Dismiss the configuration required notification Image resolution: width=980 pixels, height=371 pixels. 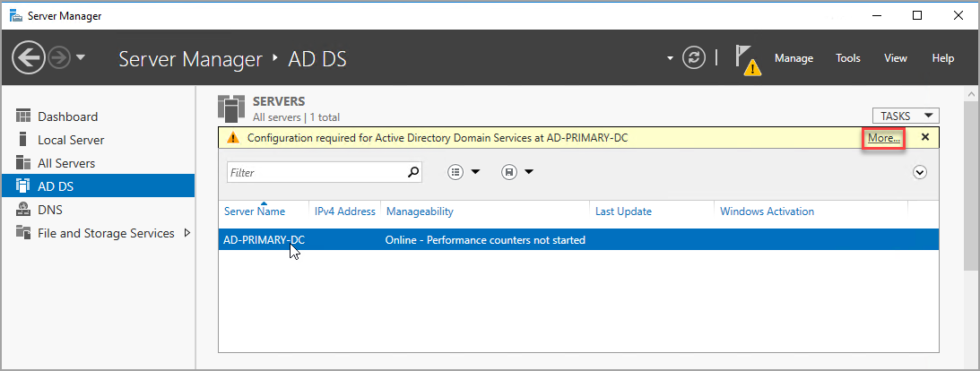(x=924, y=137)
